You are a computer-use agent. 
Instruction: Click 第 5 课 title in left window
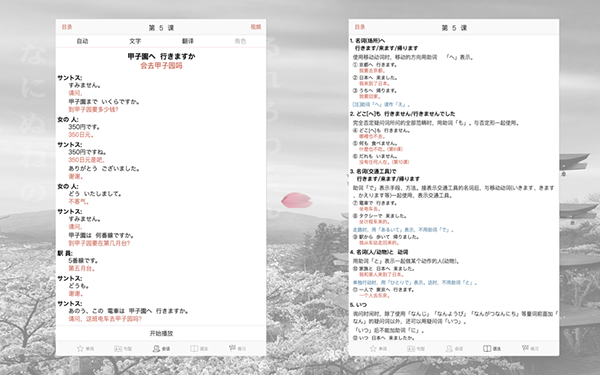click(x=161, y=28)
